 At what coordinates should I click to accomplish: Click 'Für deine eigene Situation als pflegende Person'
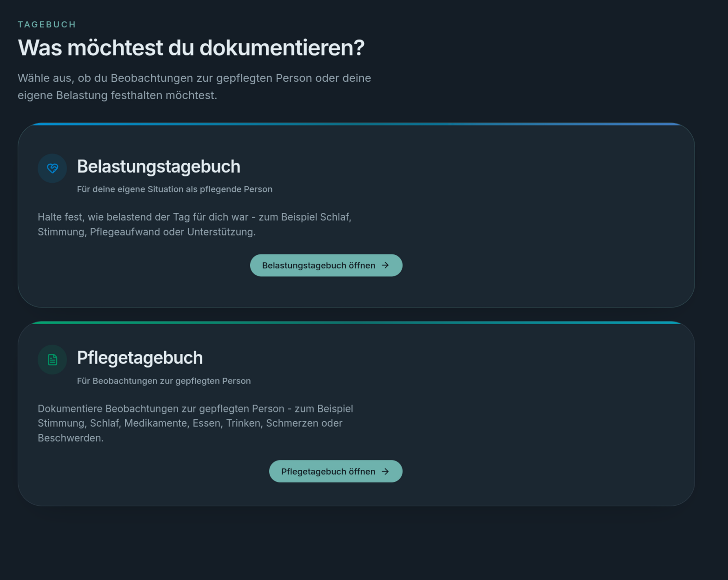point(175,189)
